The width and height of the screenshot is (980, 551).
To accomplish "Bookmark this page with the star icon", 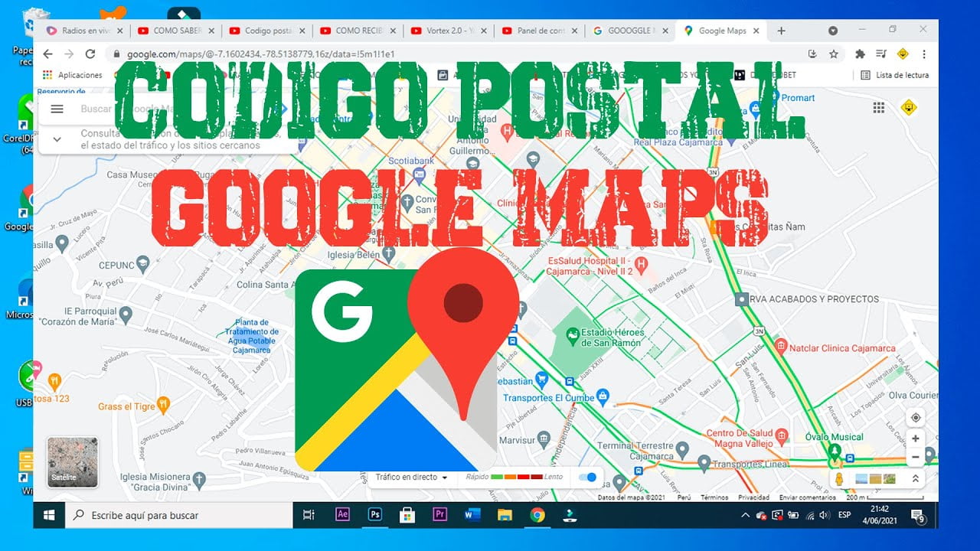I will [834, 54].
